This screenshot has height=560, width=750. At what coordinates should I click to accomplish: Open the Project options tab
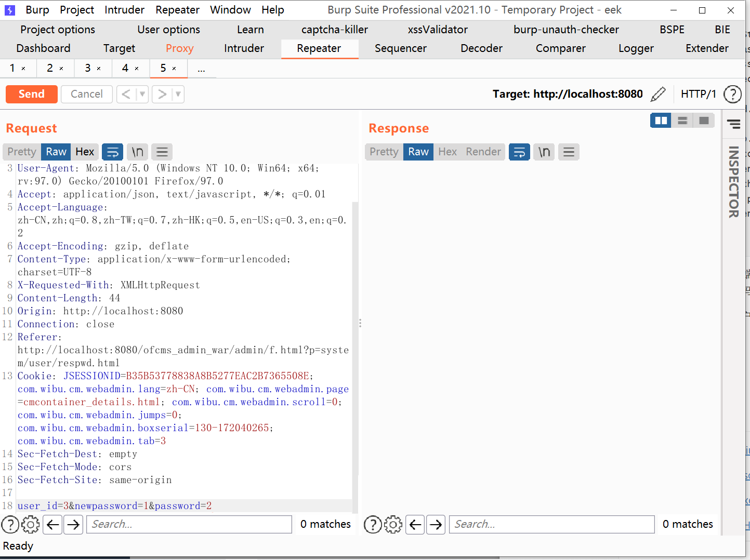(x=58, y=30)
